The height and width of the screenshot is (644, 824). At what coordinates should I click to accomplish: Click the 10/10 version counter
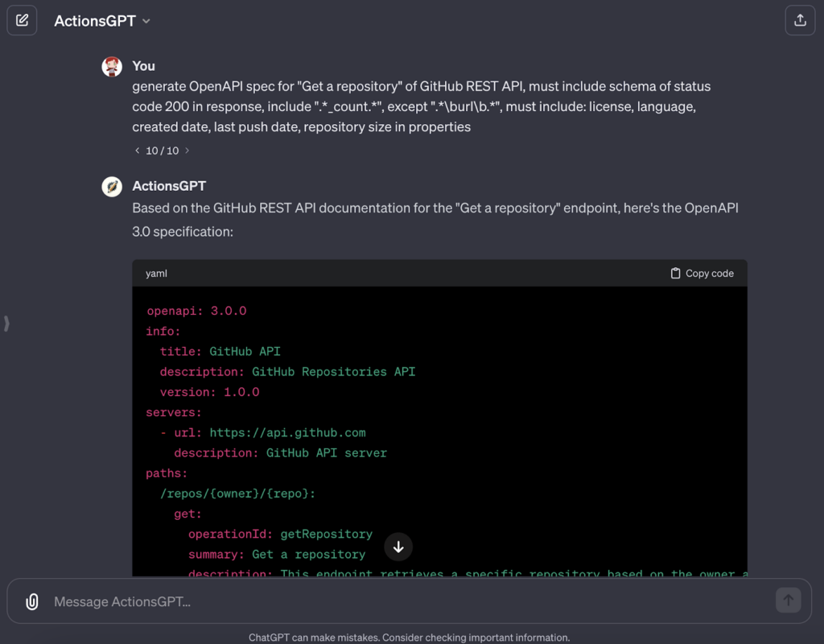161,150
